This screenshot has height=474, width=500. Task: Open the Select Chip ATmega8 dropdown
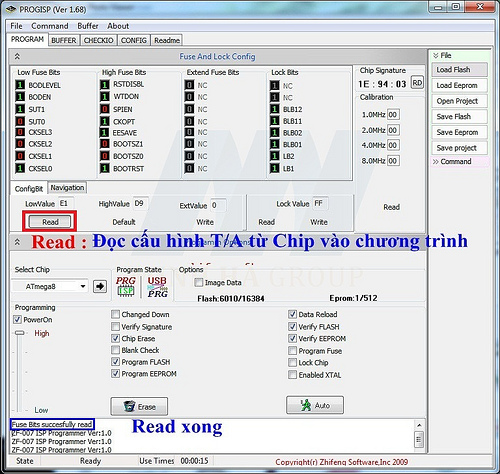50,286
